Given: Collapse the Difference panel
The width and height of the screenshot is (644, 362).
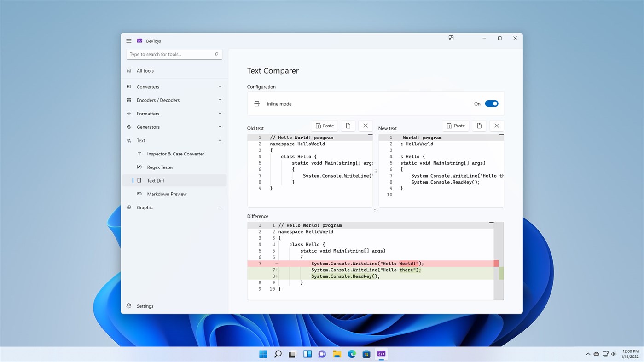Looking at the screenshot, I should [x=492, y=222].
